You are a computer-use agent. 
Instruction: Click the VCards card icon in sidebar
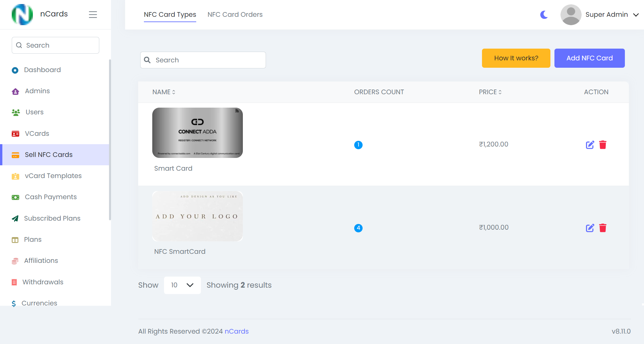click(x=15, y=133)
